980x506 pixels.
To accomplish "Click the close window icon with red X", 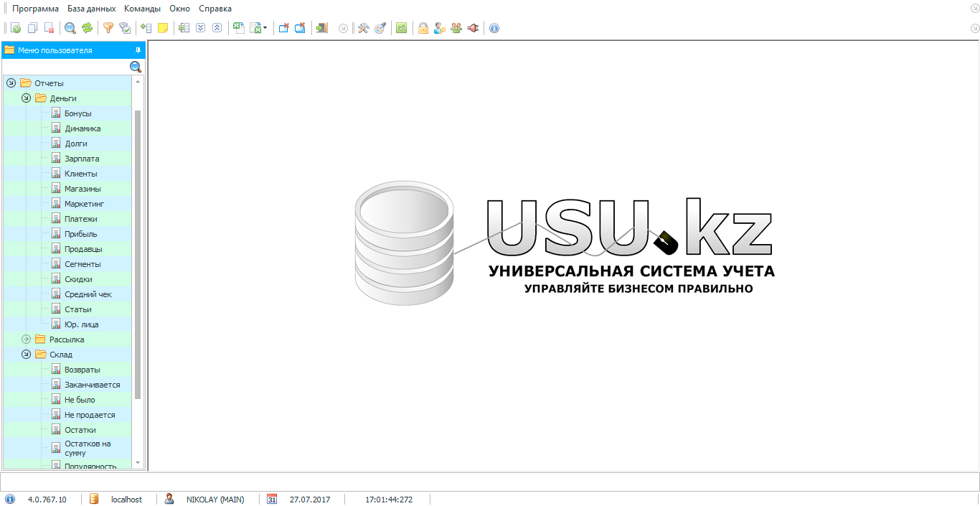I will [283, 28].
